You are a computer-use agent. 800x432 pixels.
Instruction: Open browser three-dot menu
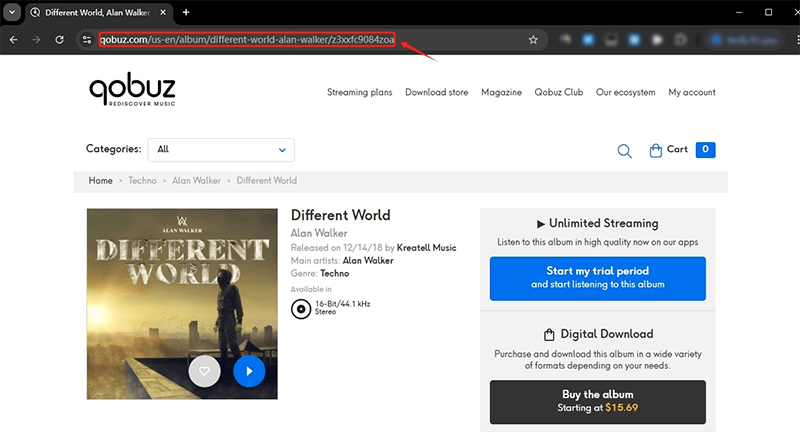pos(797,39)
